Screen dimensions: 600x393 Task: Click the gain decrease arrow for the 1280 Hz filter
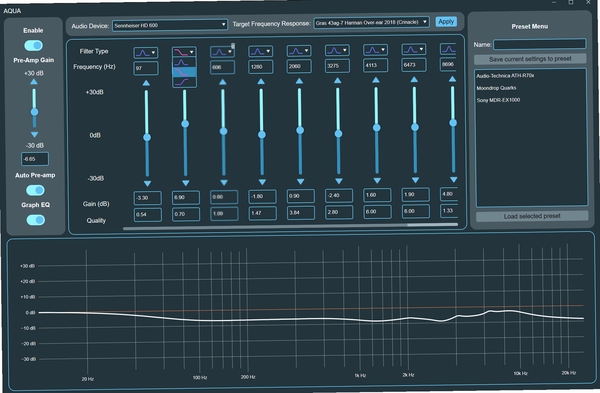click(x=262, y=182)
